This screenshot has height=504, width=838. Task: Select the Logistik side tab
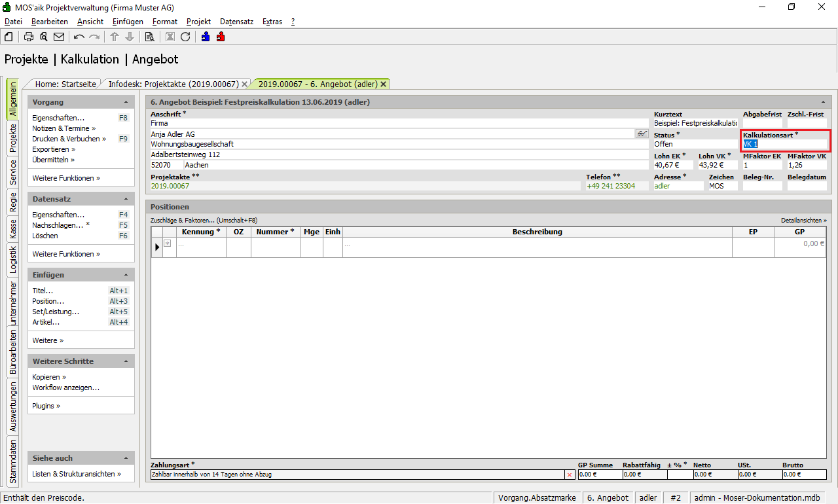tap(12, 259)
